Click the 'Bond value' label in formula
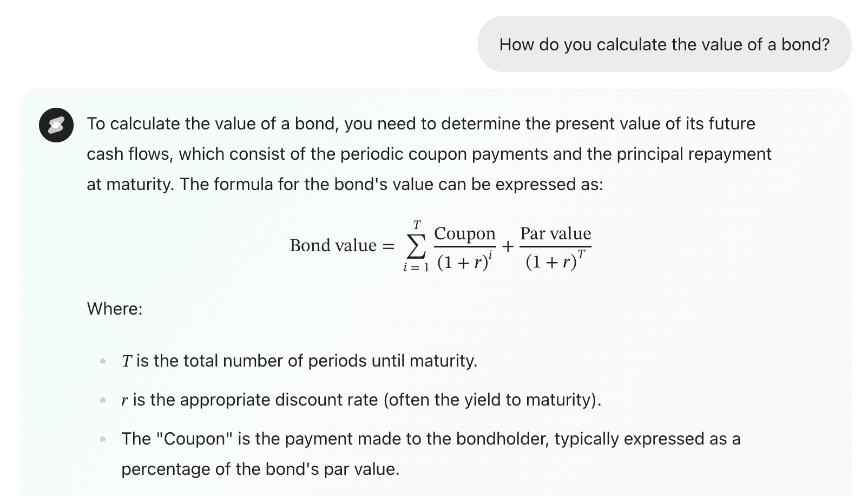 click(333, 245)
